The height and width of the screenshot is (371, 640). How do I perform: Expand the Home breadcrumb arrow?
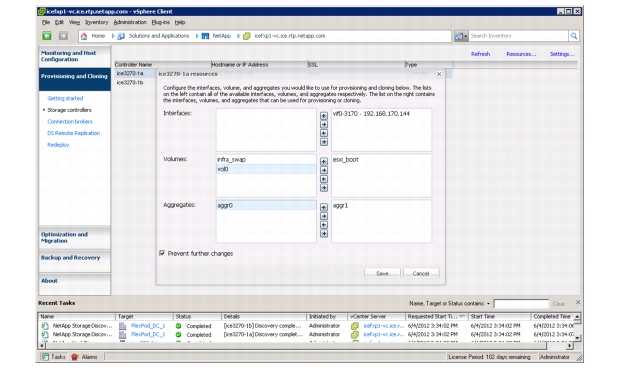tap(113, 36)
